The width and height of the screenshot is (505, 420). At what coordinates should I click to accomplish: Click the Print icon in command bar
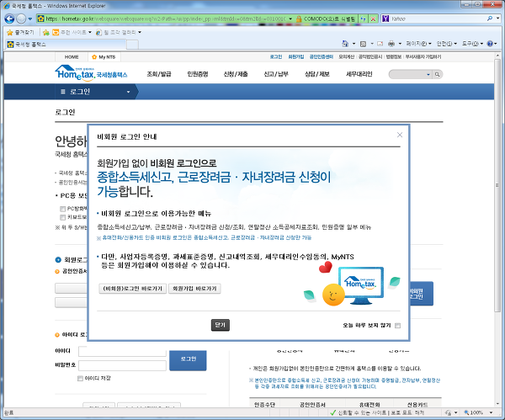point(391,44)
